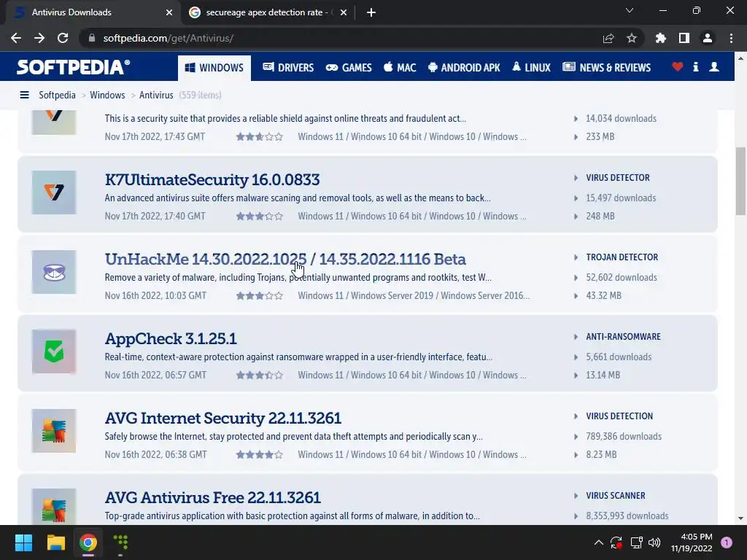This screenshot has width=747, height=560.
Task: Open the user account icon in the Softpedia header
Action: [713, 67]
